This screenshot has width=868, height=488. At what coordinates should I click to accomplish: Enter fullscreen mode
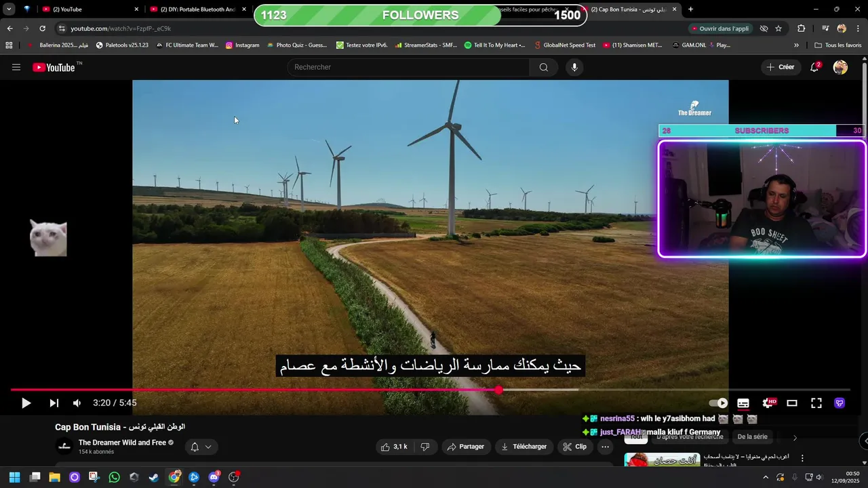pos(816,403)
